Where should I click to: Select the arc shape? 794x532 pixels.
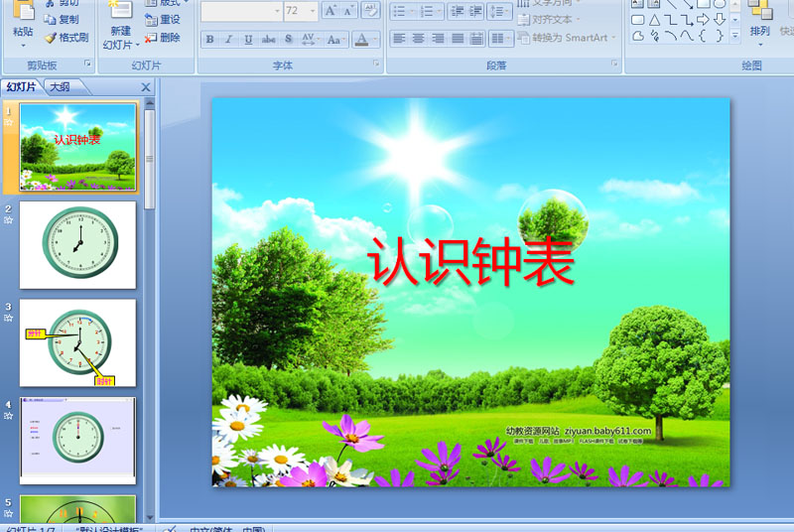point(670,36)
